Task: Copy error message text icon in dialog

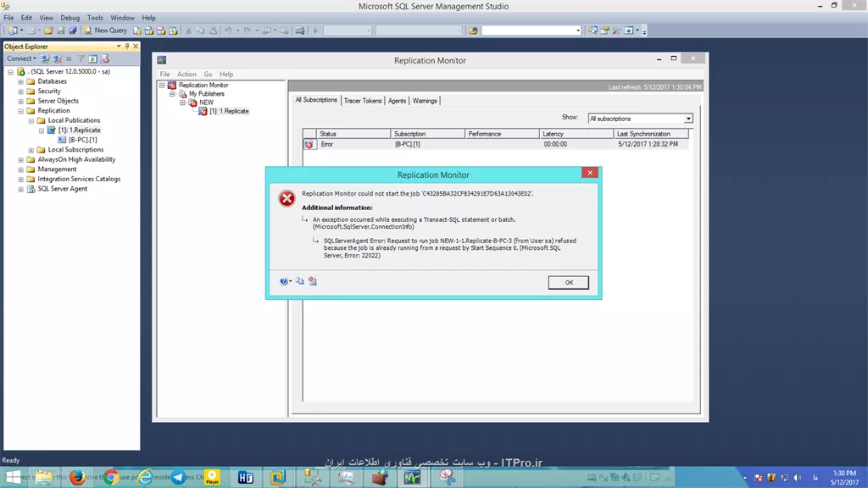Action: pyautogui.click(x=299, y=281)
